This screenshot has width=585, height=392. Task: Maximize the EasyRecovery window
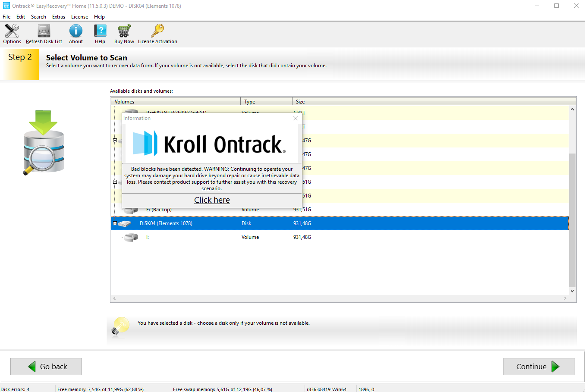pyautogui.click(x=557, y=6)
